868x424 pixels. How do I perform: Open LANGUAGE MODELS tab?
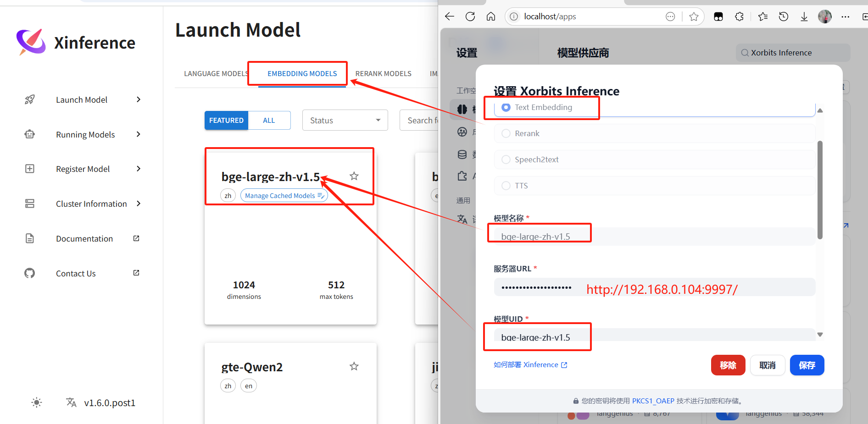pyautogui.click(x=216, y=74)
